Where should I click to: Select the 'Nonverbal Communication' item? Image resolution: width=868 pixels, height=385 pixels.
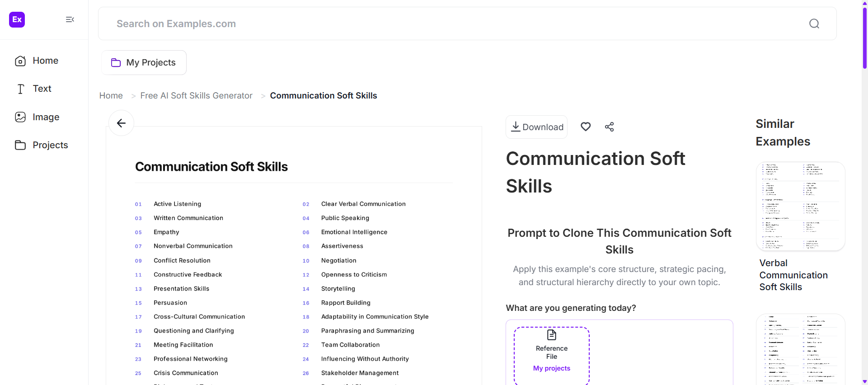coord(193,246)
